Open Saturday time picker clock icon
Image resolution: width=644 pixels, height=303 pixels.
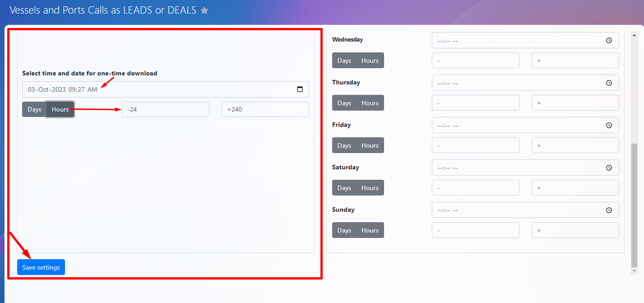tap(609, 168)
